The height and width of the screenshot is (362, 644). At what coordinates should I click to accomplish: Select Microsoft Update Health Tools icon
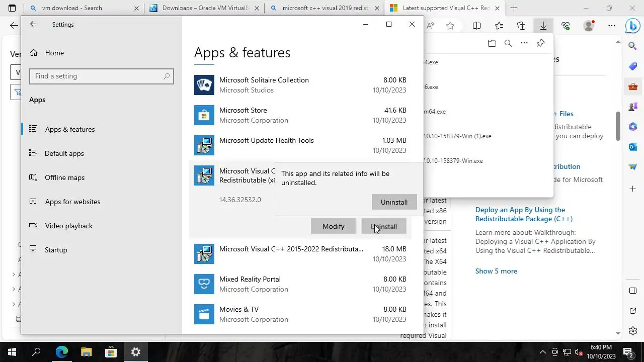(204, 145)
